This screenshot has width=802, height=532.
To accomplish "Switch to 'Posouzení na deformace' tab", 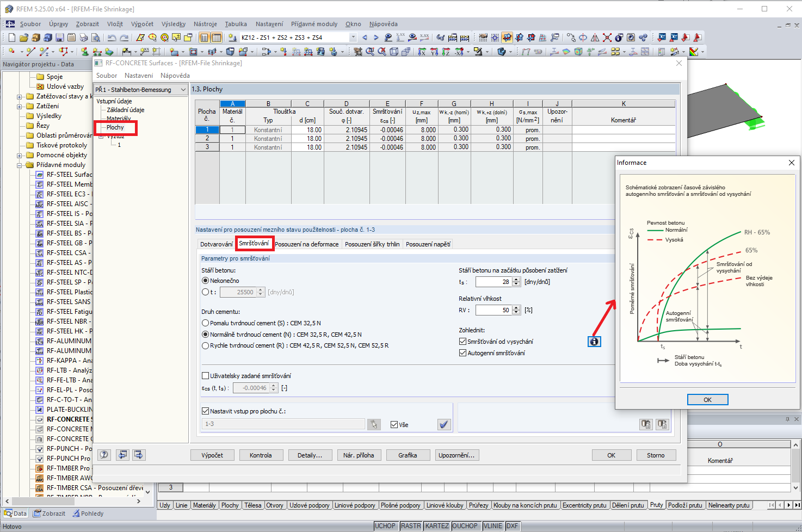I will (307, 244).
